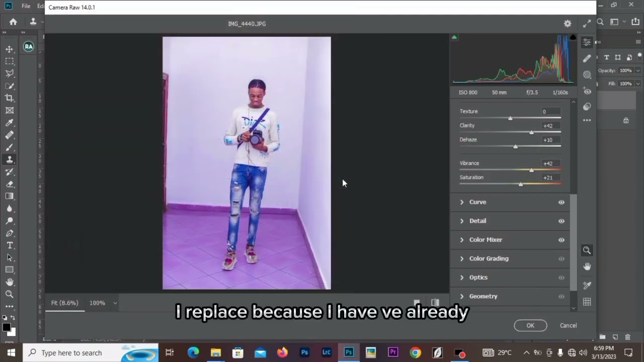Select the Polygonal Lasso tool

10,73
